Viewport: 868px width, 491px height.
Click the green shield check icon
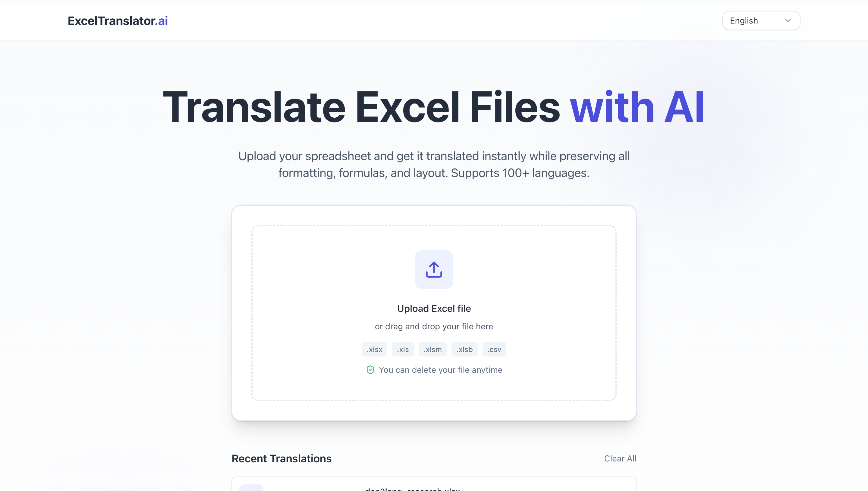(370, 370)
